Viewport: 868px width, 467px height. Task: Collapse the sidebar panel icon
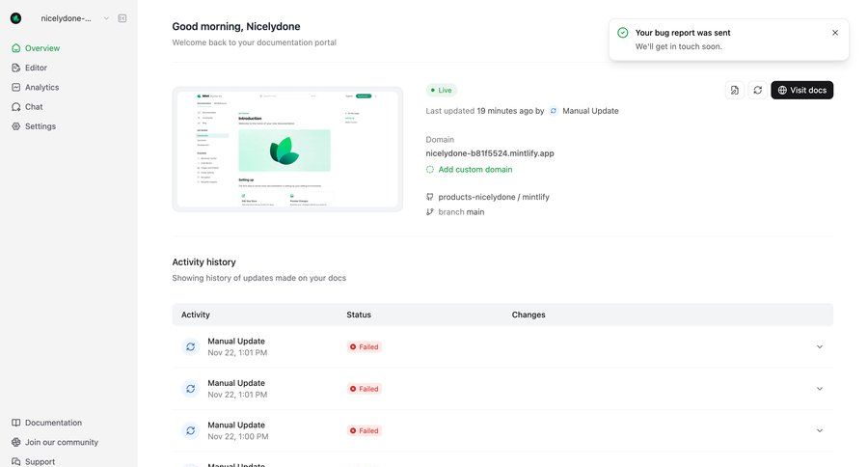point(122,18)
